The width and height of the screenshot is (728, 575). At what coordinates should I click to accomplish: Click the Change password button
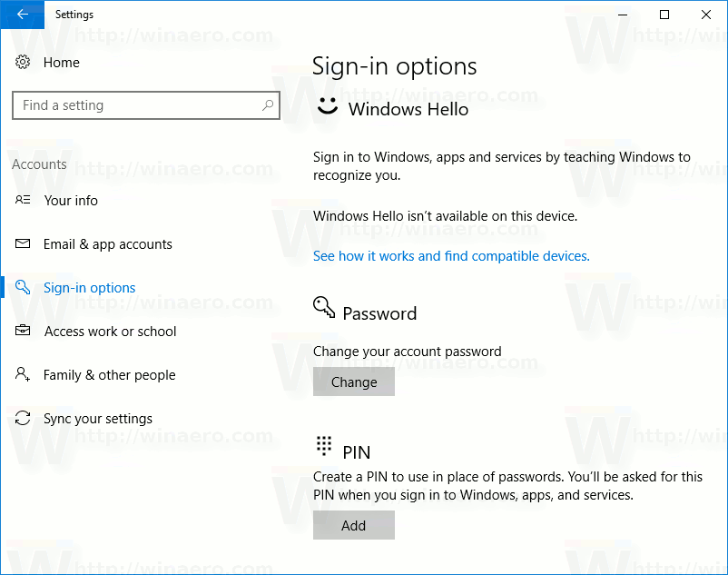pyautogui.click(x=354, y=382)
